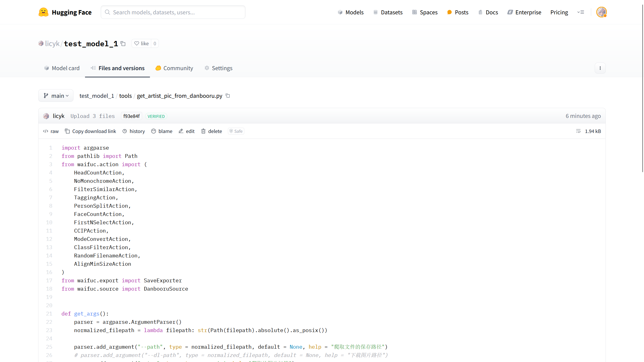Focus the search models input field
Screen dimensions: 644x362
coord(173,12)
